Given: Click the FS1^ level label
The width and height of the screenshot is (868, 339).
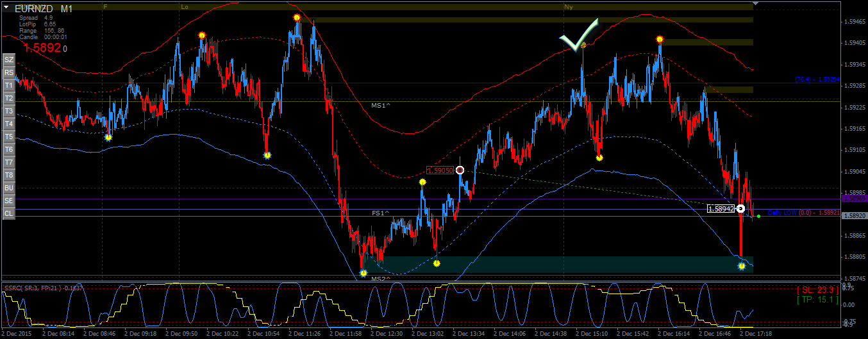Looking at the screenshot, I should [381, 212].
